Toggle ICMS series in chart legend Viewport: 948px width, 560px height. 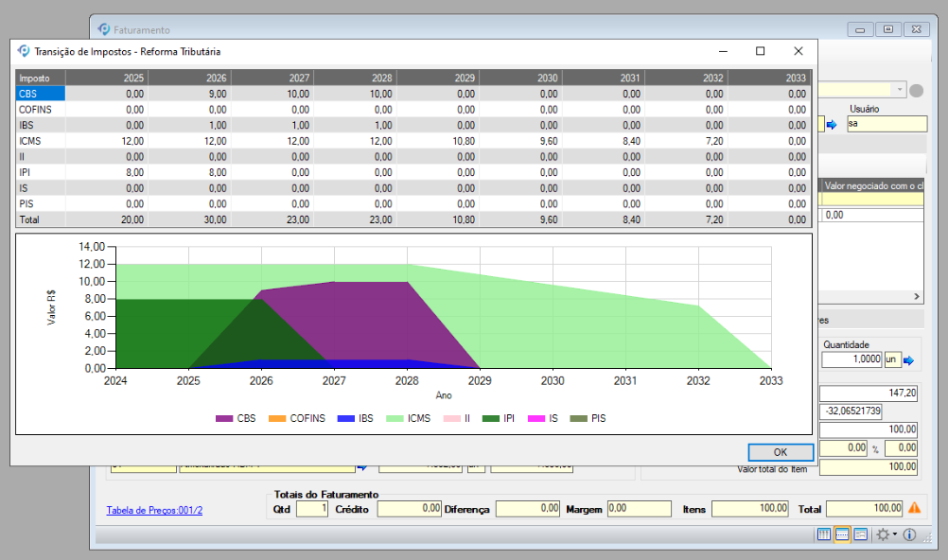pyautogui.click(x=408, y=418)
